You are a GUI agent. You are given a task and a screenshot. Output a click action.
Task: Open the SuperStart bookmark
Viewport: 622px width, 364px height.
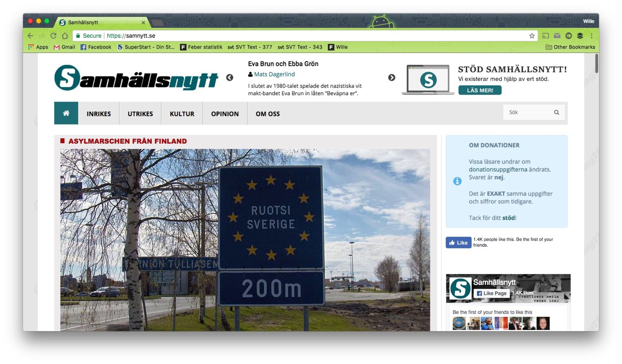(x=146, y=47)
